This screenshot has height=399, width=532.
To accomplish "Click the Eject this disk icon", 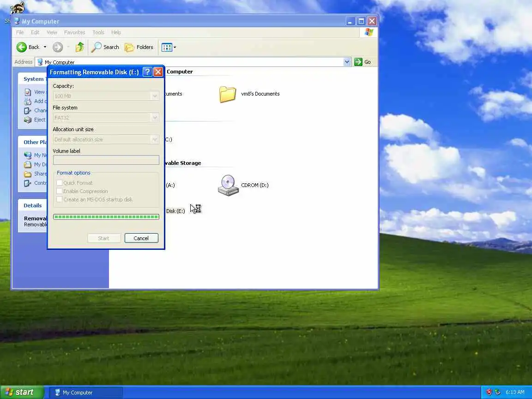I will point(28,120).
